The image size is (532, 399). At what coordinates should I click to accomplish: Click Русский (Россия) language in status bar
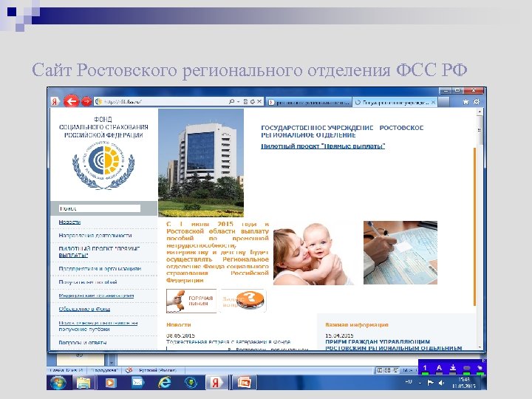(157, 370)
